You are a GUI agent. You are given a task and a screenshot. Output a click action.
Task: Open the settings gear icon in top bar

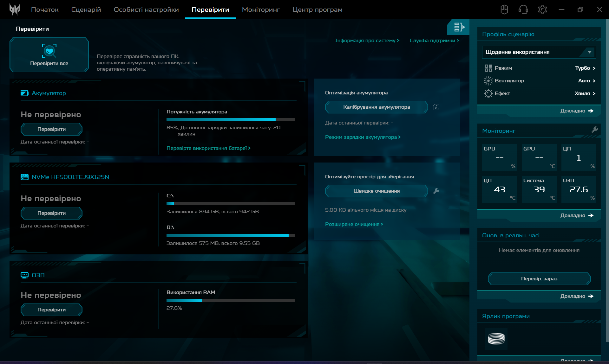(542, 10)
